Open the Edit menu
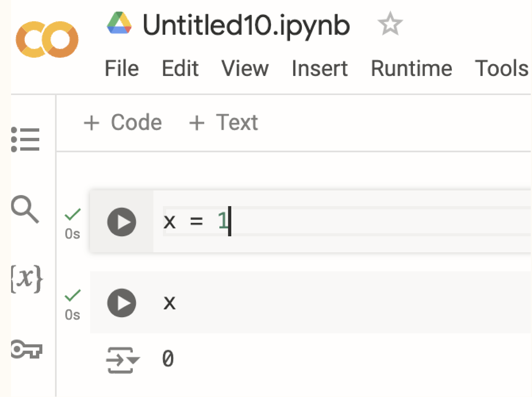This screenshot has height=397, width=532. click(x=180, y=69)
